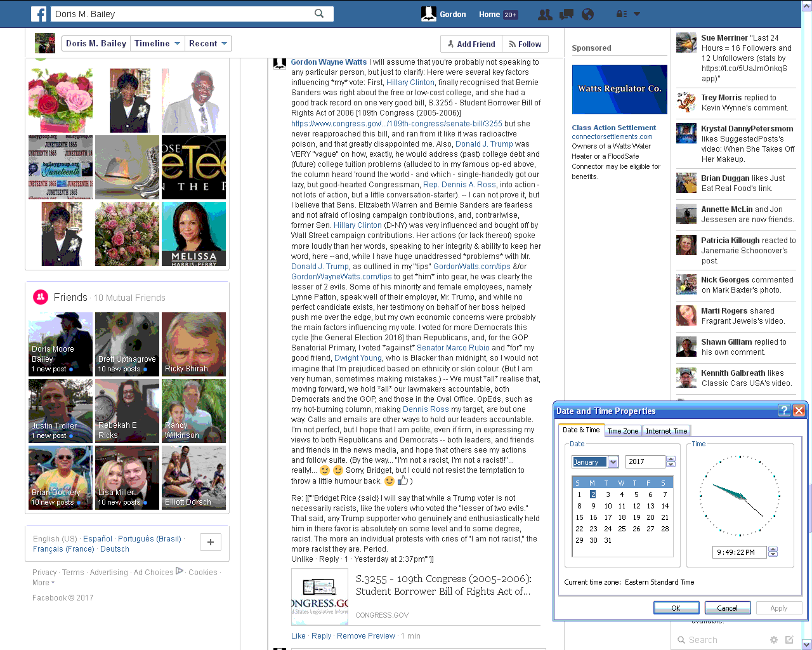Image resolution: width=812 pixels, height=650 pixels.
Task: Switch to the Internet Time tab
Action: (x=666, y=431)
